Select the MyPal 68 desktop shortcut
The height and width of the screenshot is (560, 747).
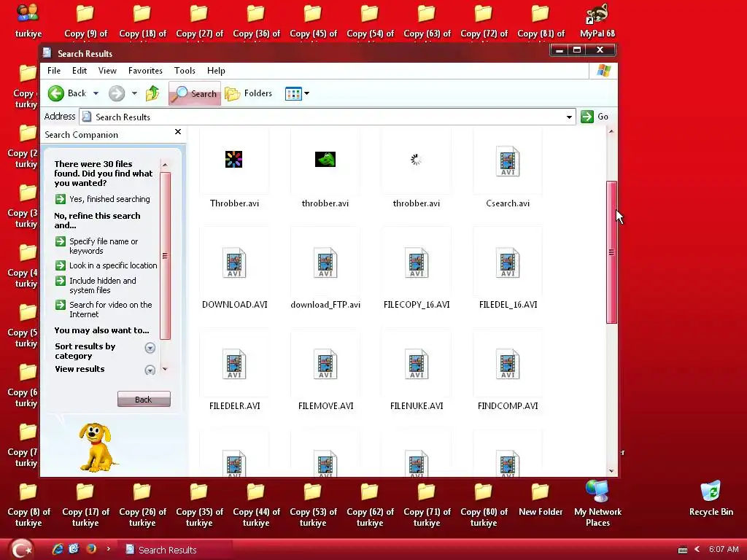pos(597,21)
